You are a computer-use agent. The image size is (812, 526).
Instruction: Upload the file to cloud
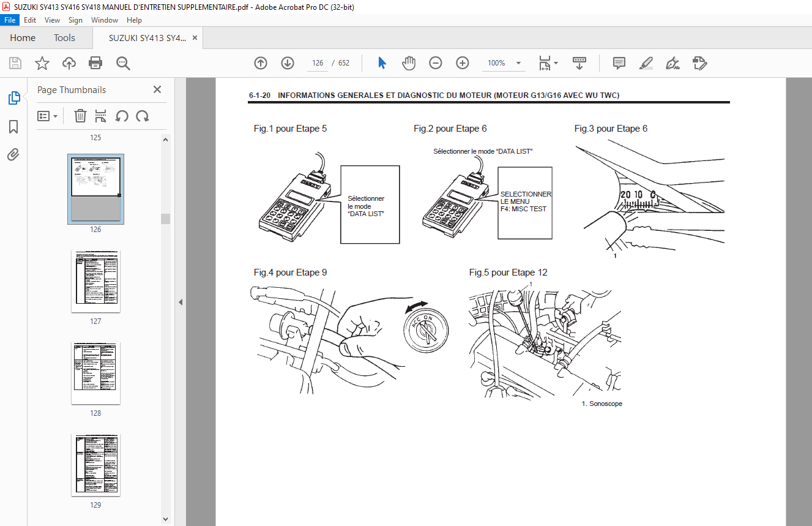point(69,63)
